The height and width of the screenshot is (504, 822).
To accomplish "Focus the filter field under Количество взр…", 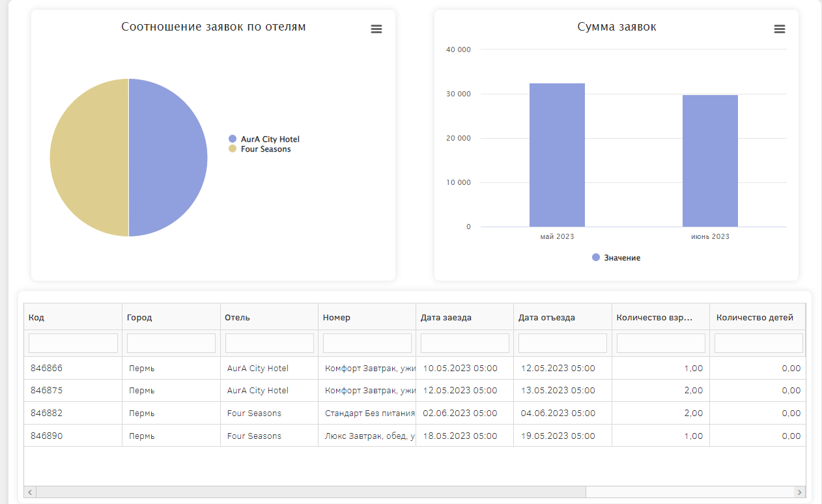I will coord(661,343).
